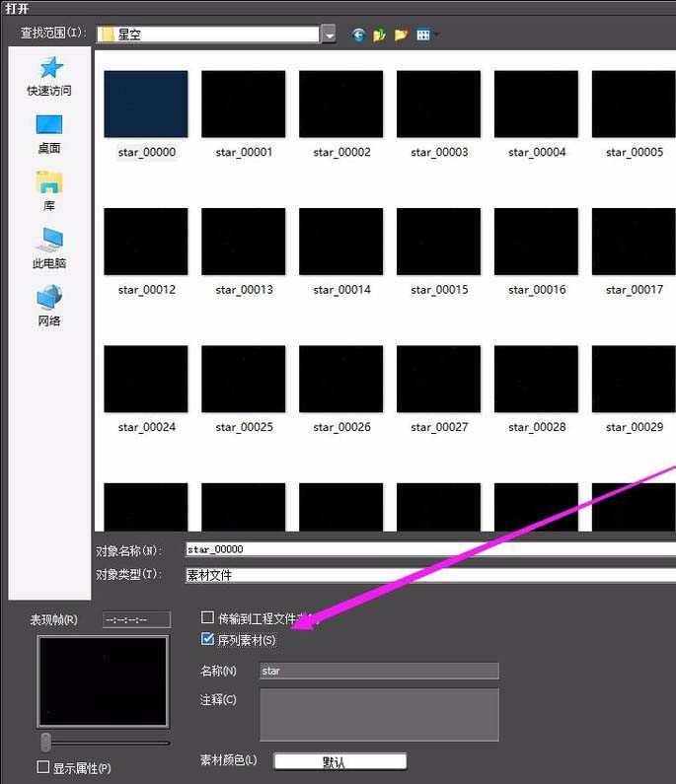Select the star_00026 thumbnail
676x784 pixels.
[341, 379]
